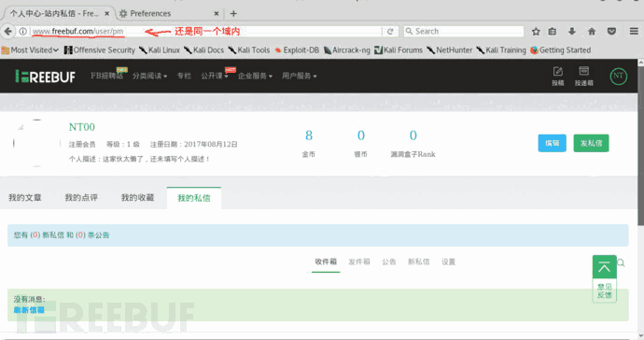Open the 专栏 navigation item
Viewport: 644px width, 340px height.
184,76
